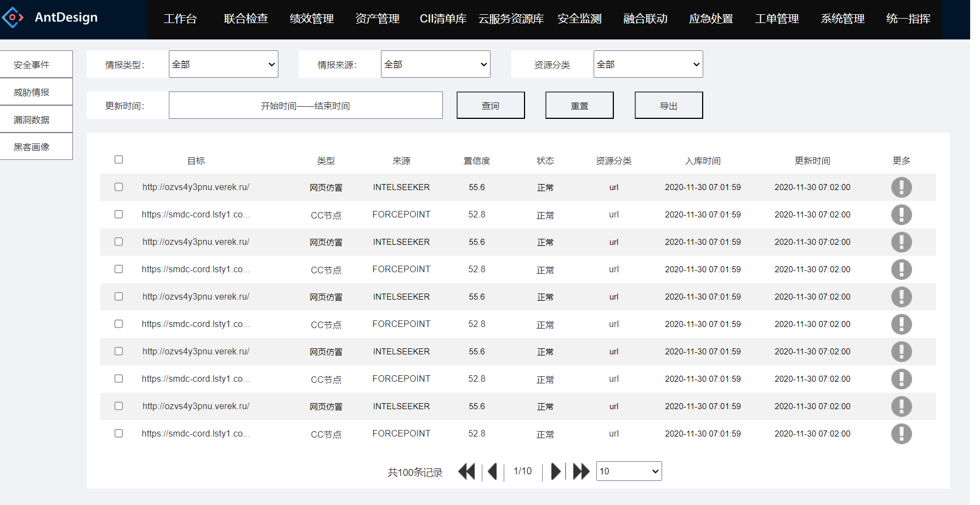980x505 pixels.
Task: Select the 威胁情报 sidebar tab
Action: 36,91
